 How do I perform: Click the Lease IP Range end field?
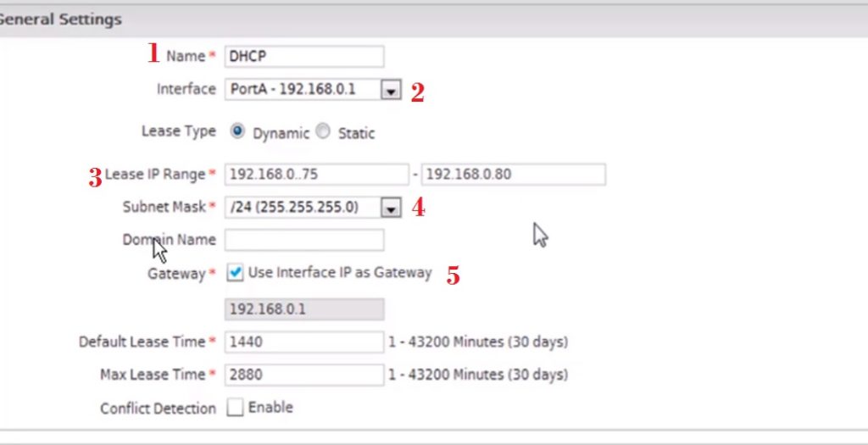(x=513, y=175)
